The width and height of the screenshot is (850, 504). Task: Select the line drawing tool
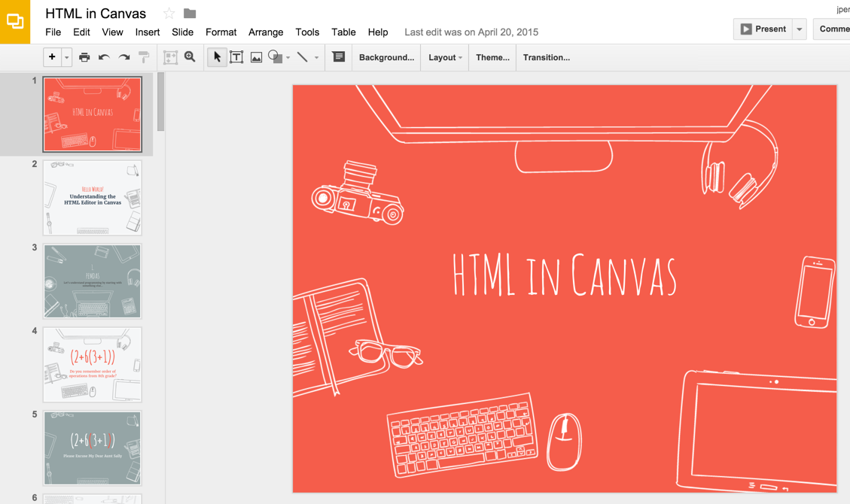303,57
